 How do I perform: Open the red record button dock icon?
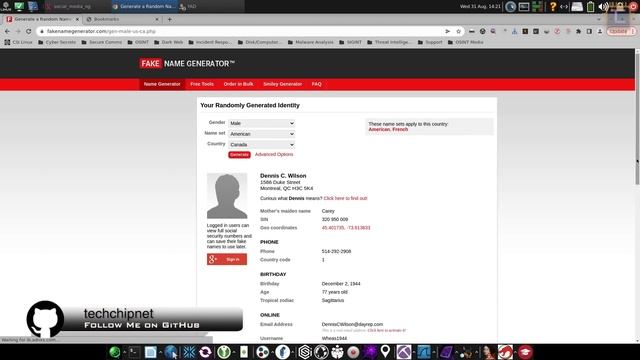click(x=353, y=352)
